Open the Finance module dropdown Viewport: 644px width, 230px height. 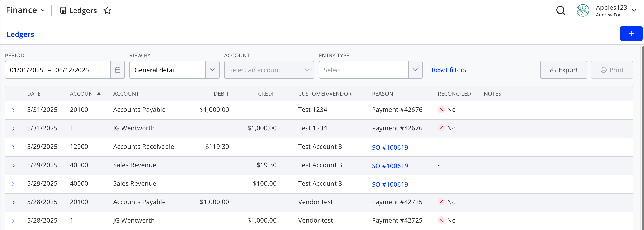point(25,10)
